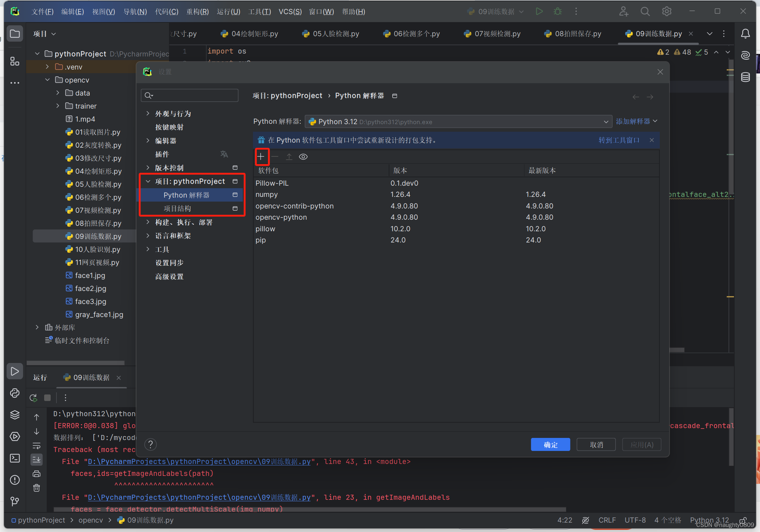Open the Python Packages tool window icon

pyautogui.click(x=15, y=415)
